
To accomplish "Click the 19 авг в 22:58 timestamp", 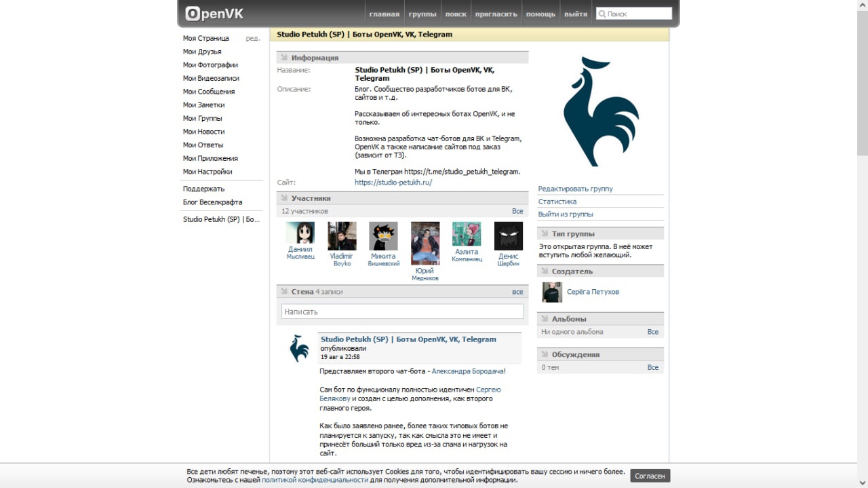I will coord(340,357).
